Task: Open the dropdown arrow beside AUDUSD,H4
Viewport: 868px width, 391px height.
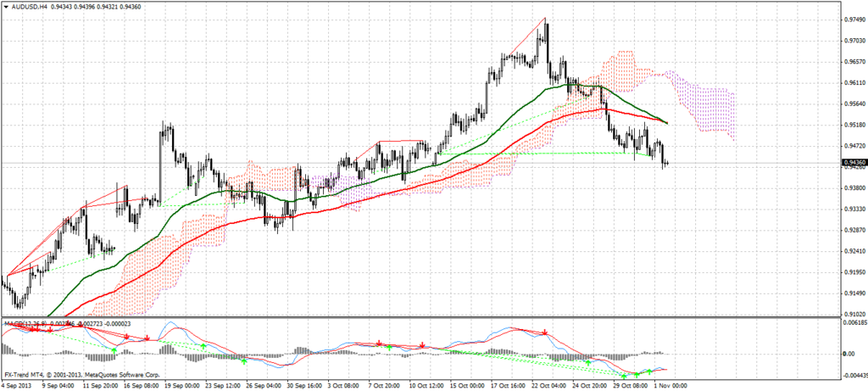Action: (6, 7)
